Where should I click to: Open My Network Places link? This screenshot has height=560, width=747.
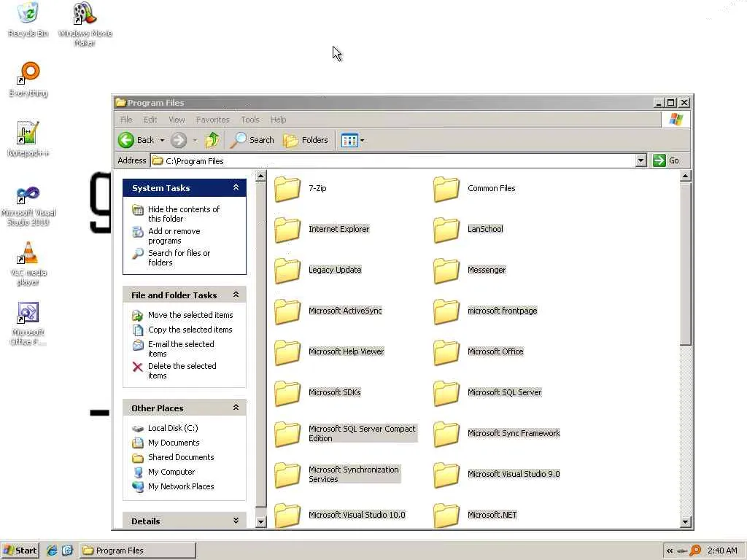[x=181, y=486]
